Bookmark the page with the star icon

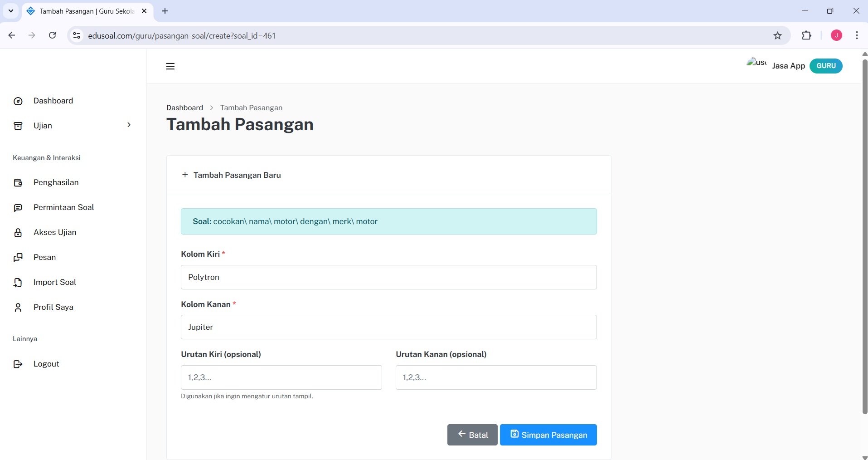[x=778, y=35]
